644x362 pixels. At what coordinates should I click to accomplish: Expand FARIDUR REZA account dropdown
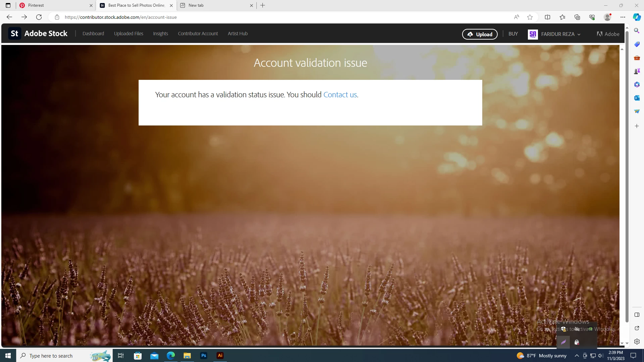pyautogui.click(x=560, y=34)
